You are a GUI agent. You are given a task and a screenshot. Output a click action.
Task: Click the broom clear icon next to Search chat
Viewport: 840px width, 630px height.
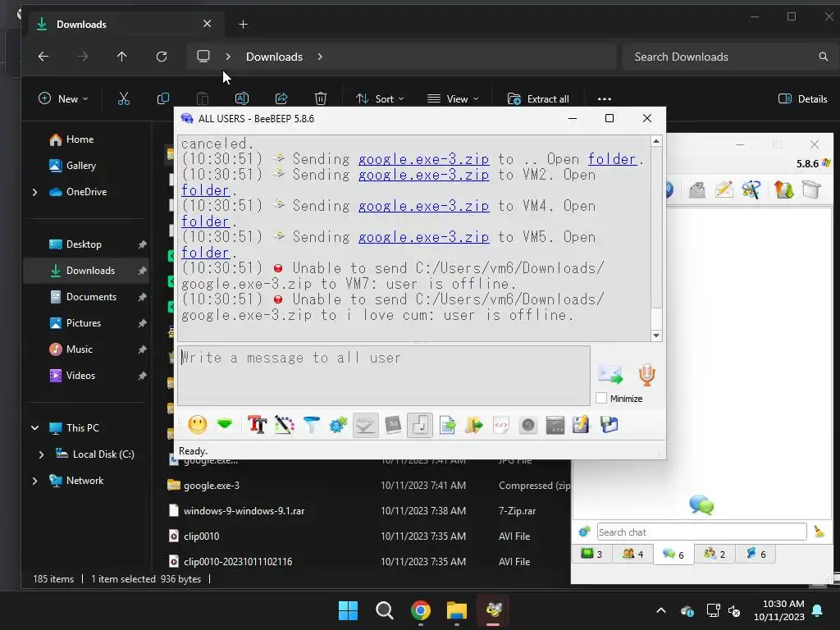click(819, 532)
